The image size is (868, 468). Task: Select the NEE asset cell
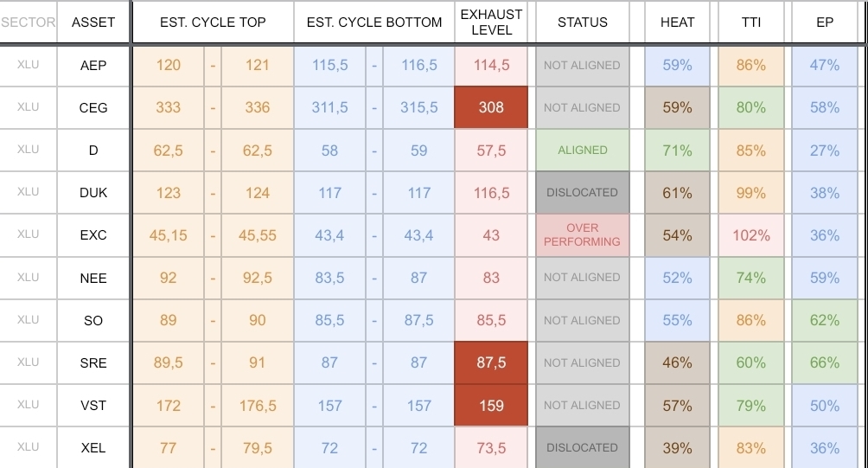point(93,278)
